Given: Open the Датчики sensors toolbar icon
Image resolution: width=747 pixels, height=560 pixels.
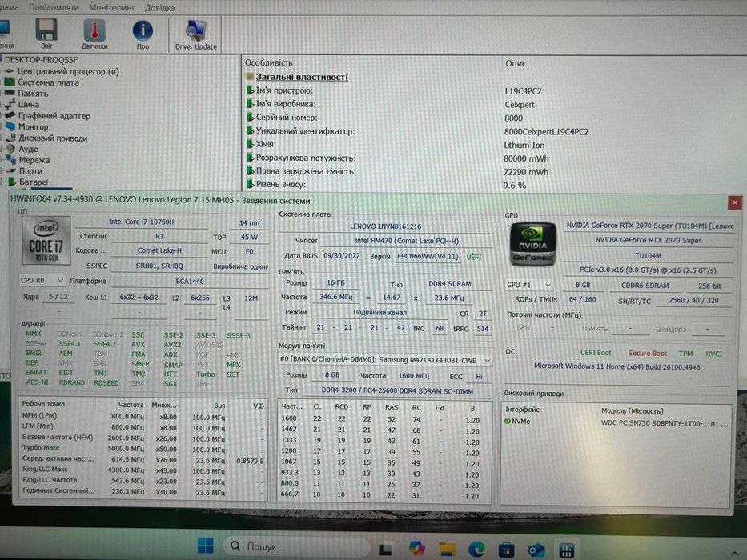Looking at the screenshot, I should [94, 34].
